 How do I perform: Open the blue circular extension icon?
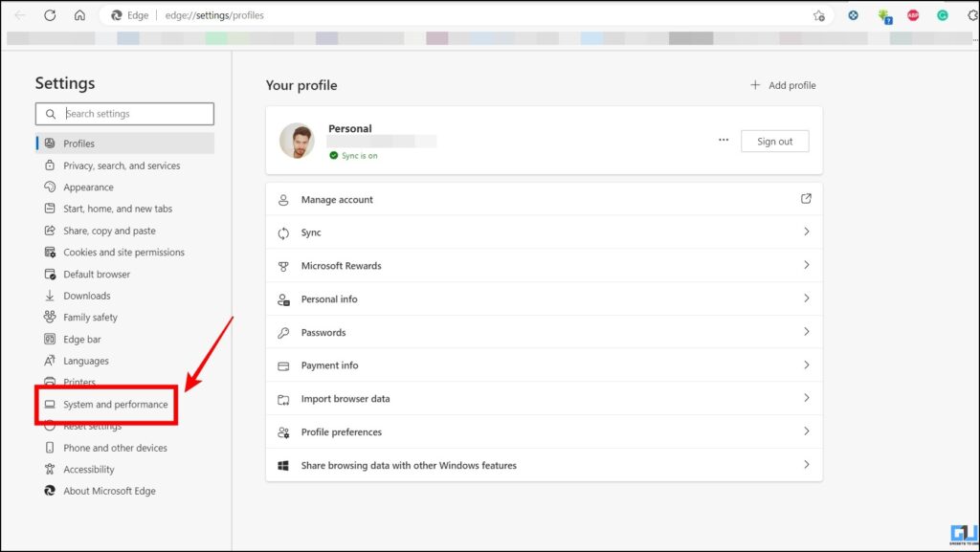(x=853, y=15)
